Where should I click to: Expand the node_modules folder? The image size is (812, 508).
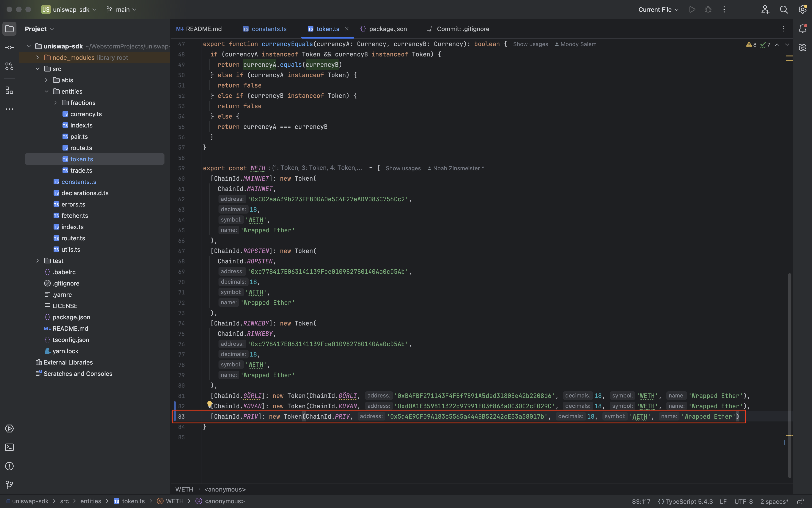click(38, 57)
